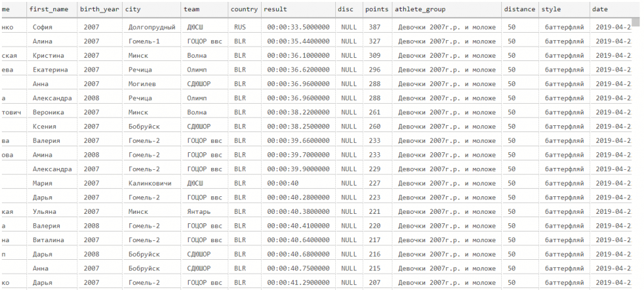Click the points column header
Screen dimensions: 644x290
click(x=377, y=9)
